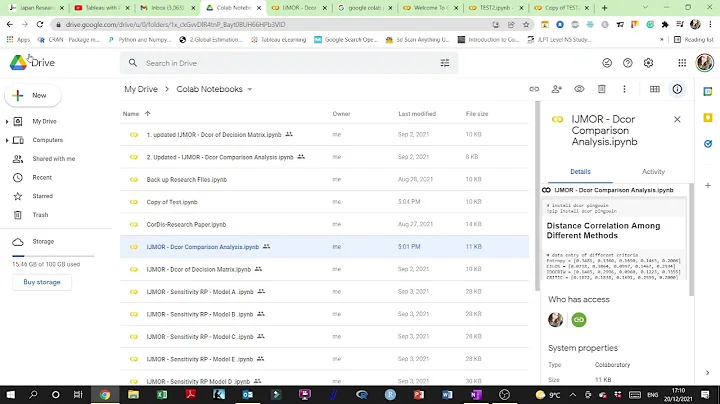Click Buy storage button
The height and width of the screenshot is (404, 720).
coord(42,282)
